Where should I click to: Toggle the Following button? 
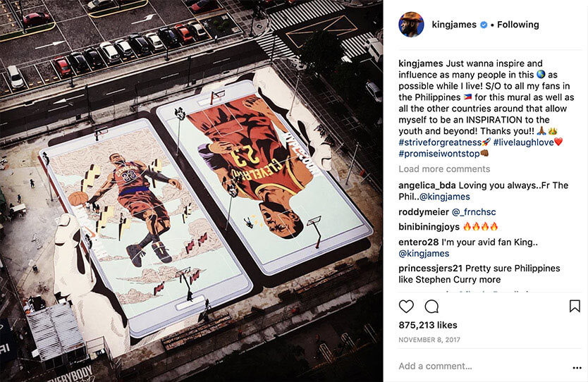tap(518, 25)
